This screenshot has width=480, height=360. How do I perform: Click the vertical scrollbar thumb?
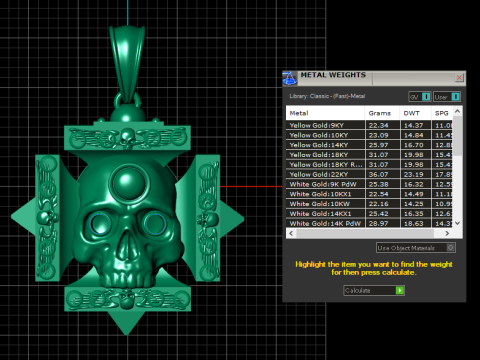tap(458, 136)
